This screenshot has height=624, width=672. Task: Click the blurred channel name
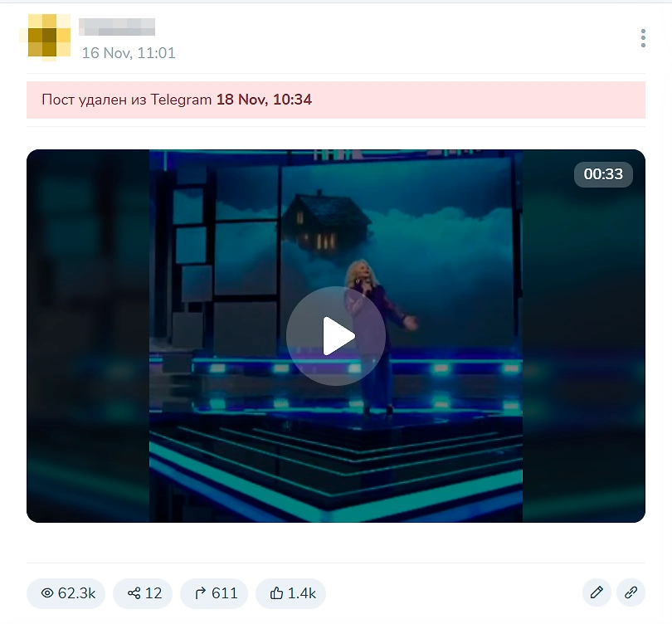click(x=117, y=27)
